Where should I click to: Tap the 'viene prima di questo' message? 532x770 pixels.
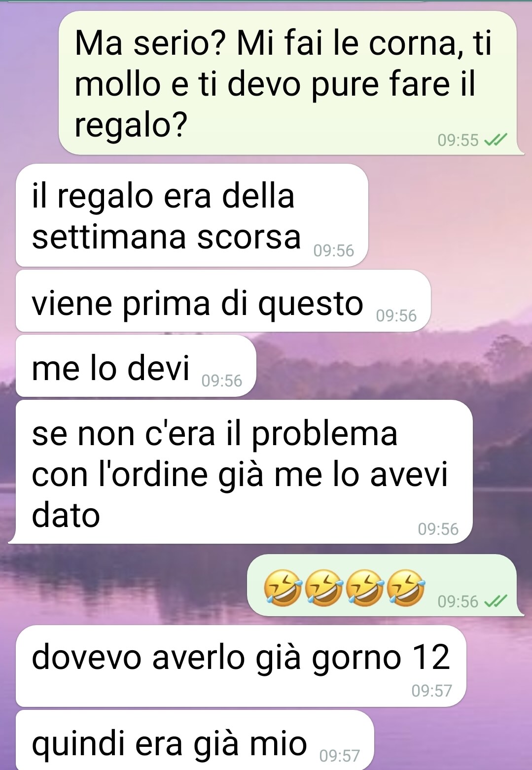223,301
